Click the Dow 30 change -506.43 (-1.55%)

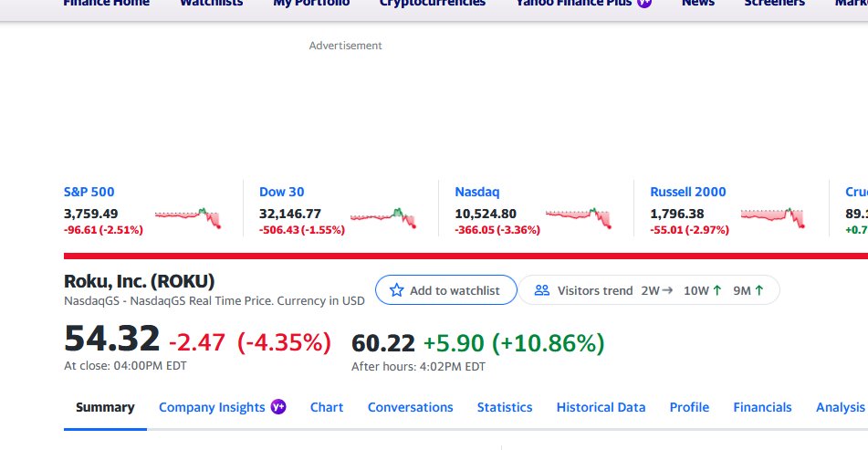click(x=302, y=230)
